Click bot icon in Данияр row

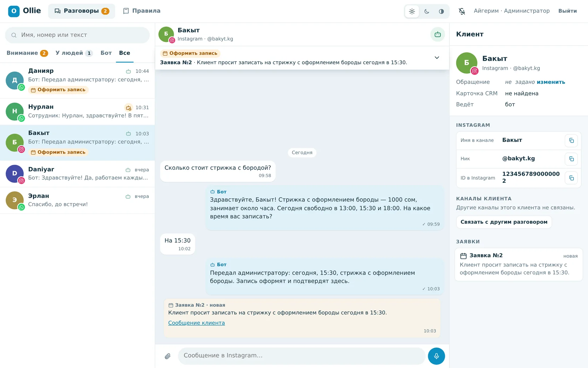(128, 71)
